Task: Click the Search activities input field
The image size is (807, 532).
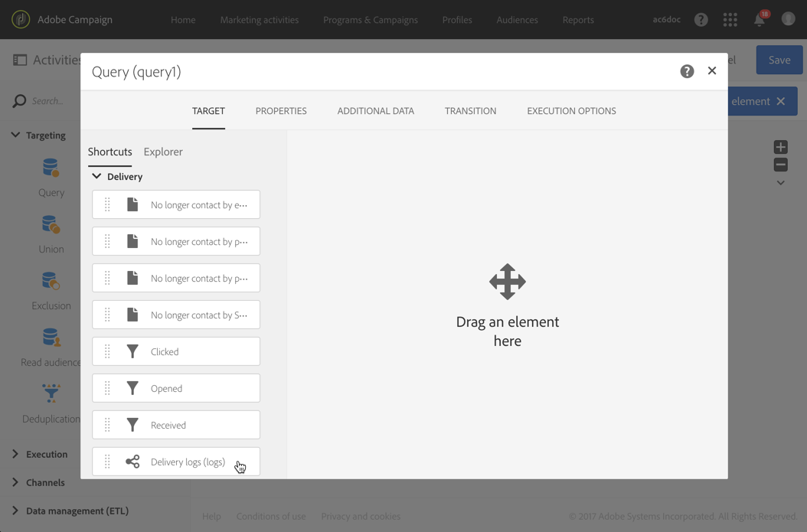Action: click(x=48, y=101)
